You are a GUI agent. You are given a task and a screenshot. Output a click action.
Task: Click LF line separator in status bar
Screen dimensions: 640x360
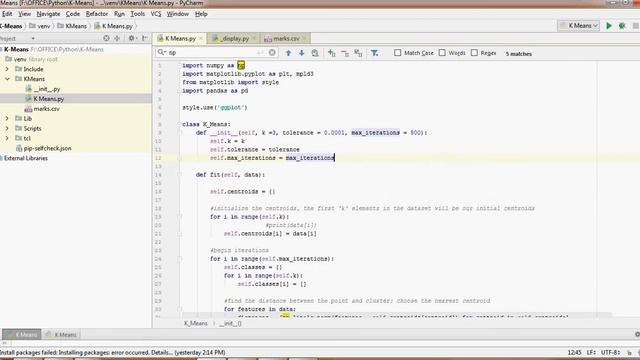click(591, 352)
